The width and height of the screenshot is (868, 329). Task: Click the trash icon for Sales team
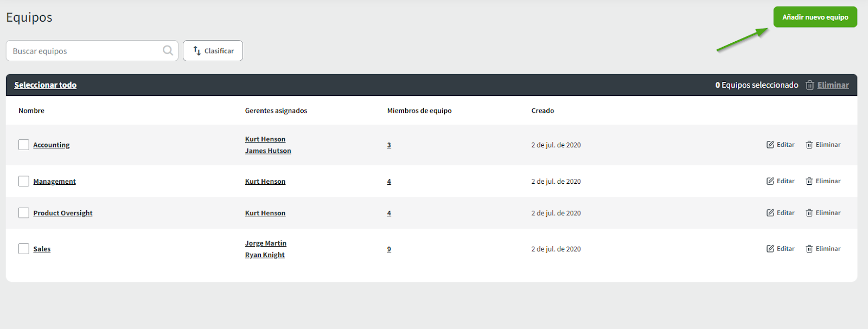pyautogui.click(x=809, y=249)
